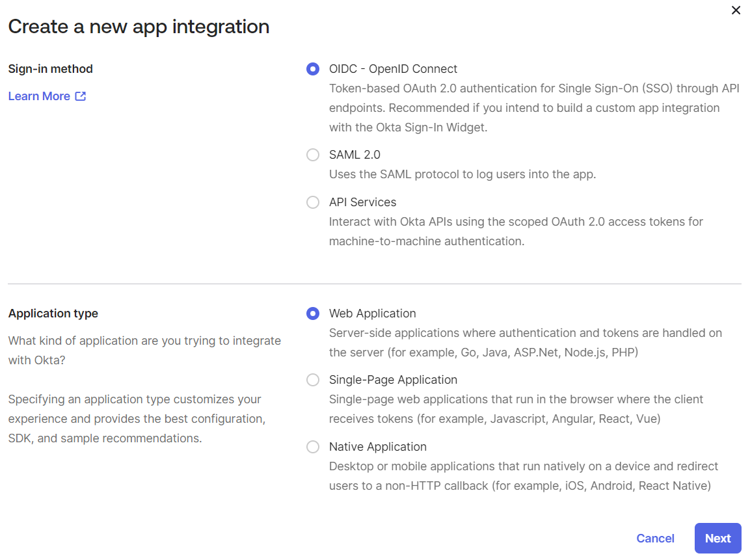Image resolution: width=750 pixels, height=560 pixels.
Task: Click the Web Application label text
Action: point(372,313)
